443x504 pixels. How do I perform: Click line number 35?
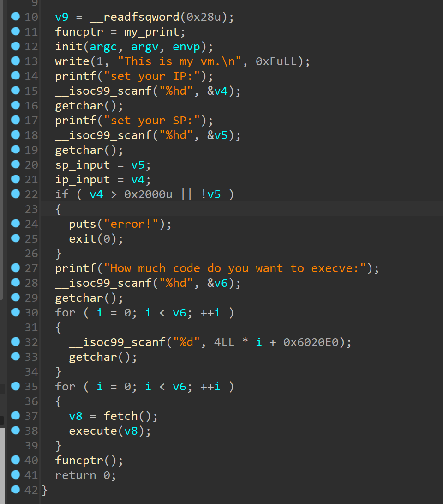(31, 387)
